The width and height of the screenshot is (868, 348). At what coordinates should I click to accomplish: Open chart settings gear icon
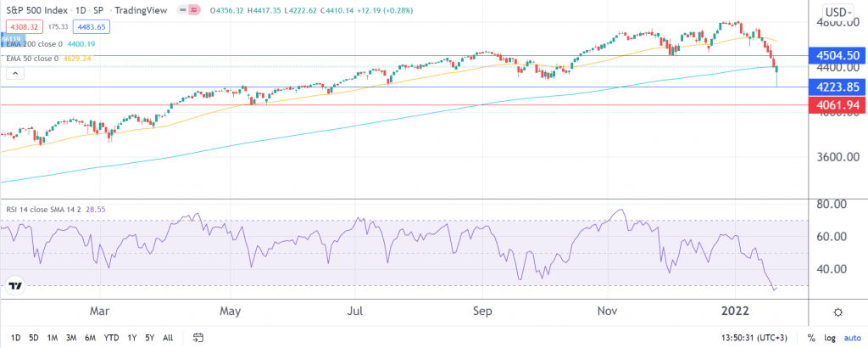pyautogui.click(x=837, y=312)
